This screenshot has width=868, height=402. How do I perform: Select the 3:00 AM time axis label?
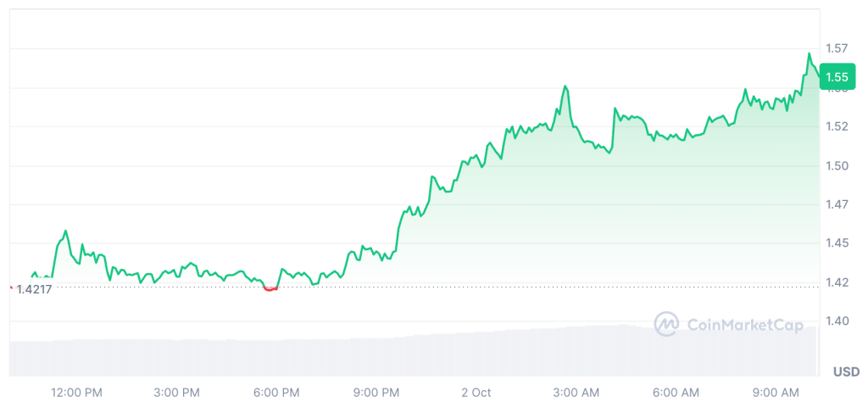576,392
